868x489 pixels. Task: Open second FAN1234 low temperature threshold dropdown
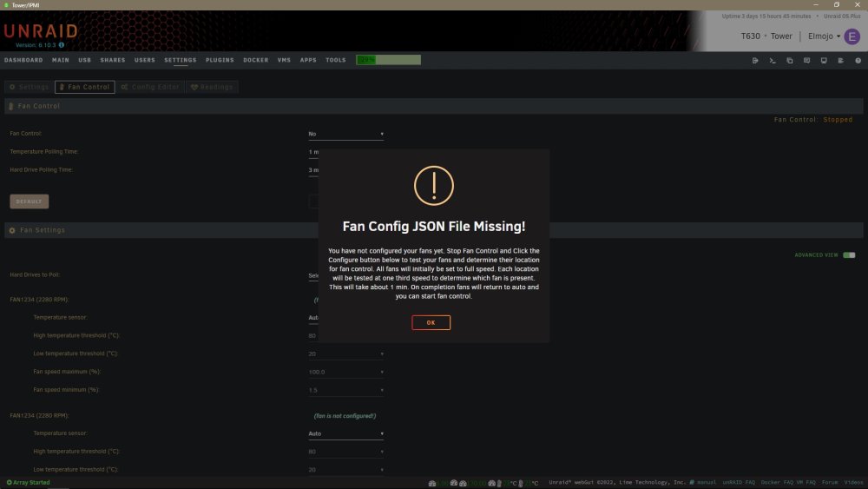pyautogui.click(x=346, y=470)
